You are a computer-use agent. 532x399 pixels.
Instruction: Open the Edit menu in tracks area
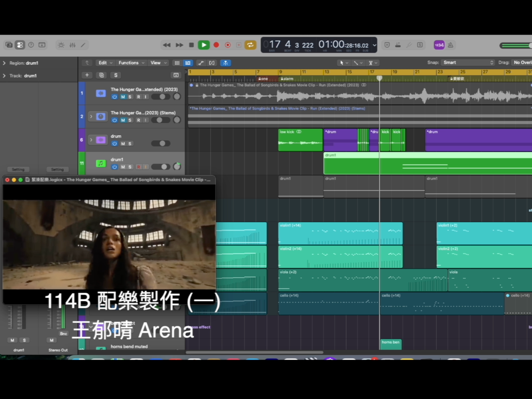tap(105, 63)
